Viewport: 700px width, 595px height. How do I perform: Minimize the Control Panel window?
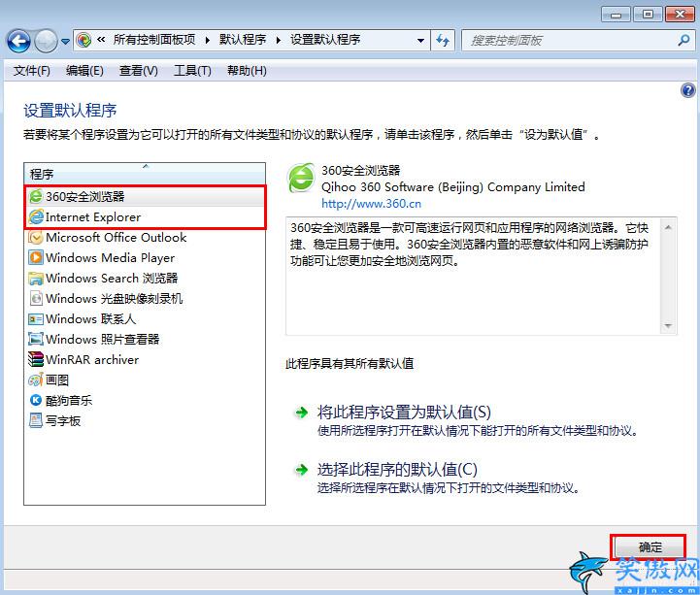(x=617, y=15)
